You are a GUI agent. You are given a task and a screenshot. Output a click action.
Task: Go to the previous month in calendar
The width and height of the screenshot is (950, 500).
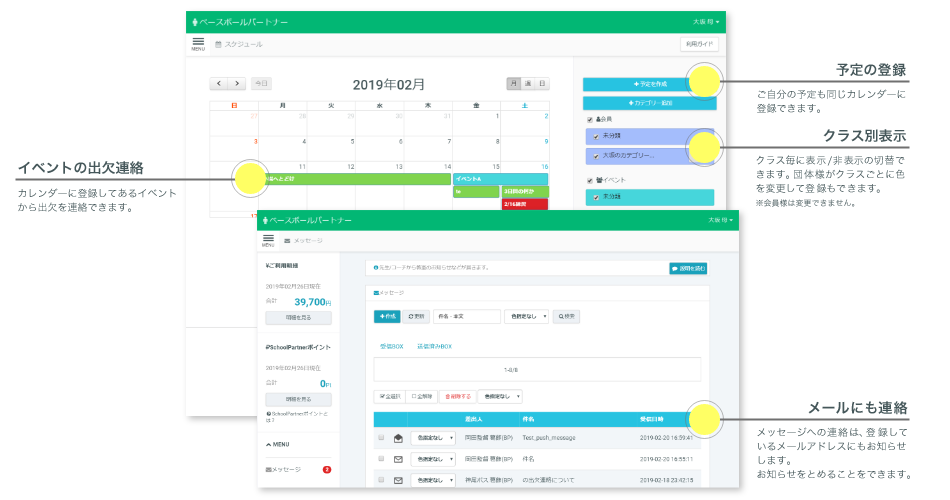[219, 84]
